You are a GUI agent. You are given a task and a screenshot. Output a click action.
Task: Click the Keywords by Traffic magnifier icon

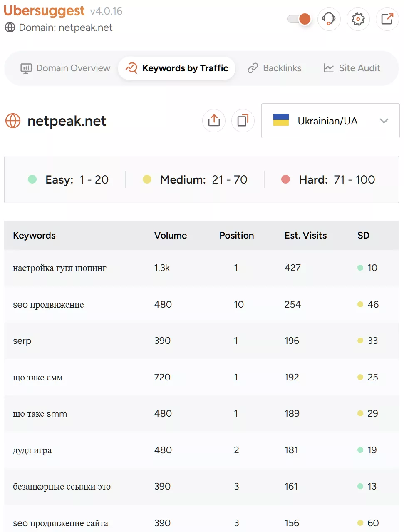coord(131,68)
